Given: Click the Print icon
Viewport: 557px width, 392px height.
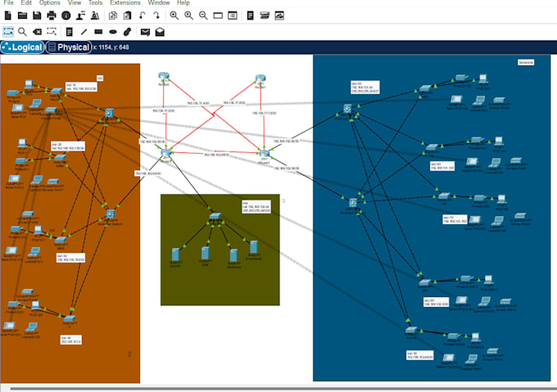Looking at the screenshot, I should coord(52,16).
